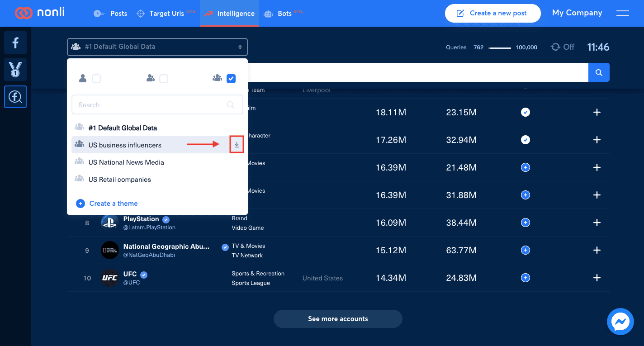Toggle the white check circle on the 32.94M row
Screen dimensions: 644x346
coord(525,140)
